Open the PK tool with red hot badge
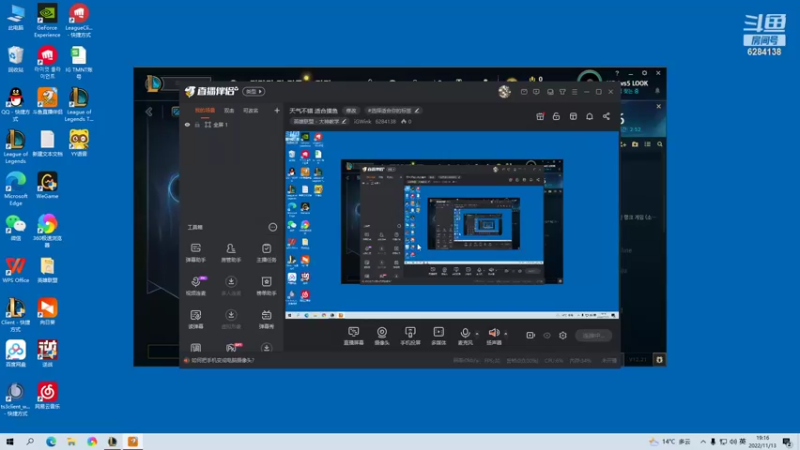Viewport: 800px width, 450px height. click(232, 347)
